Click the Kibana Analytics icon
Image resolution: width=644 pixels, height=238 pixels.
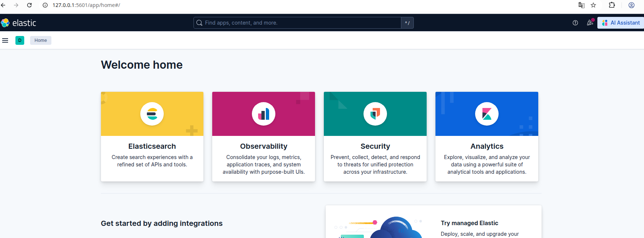[x=487, y=114]
